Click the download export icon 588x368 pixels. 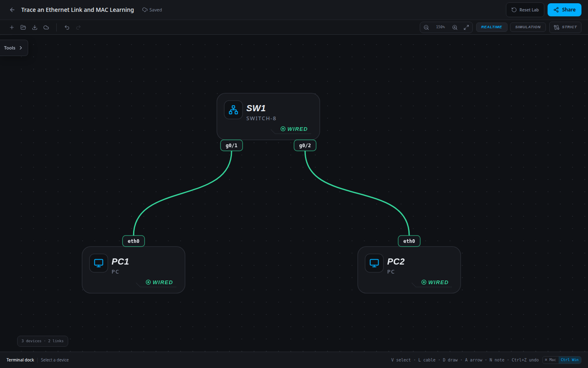35,27
